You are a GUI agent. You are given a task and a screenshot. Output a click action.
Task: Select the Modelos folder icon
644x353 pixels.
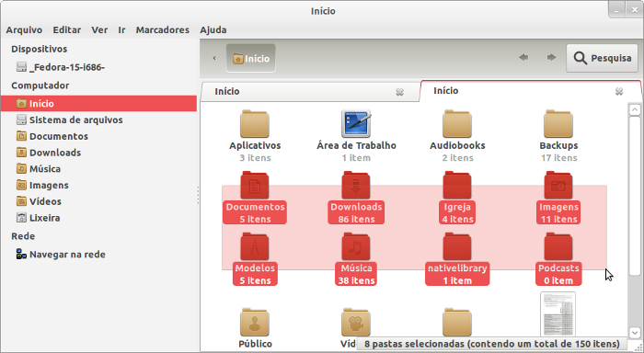tap(255, 246)
